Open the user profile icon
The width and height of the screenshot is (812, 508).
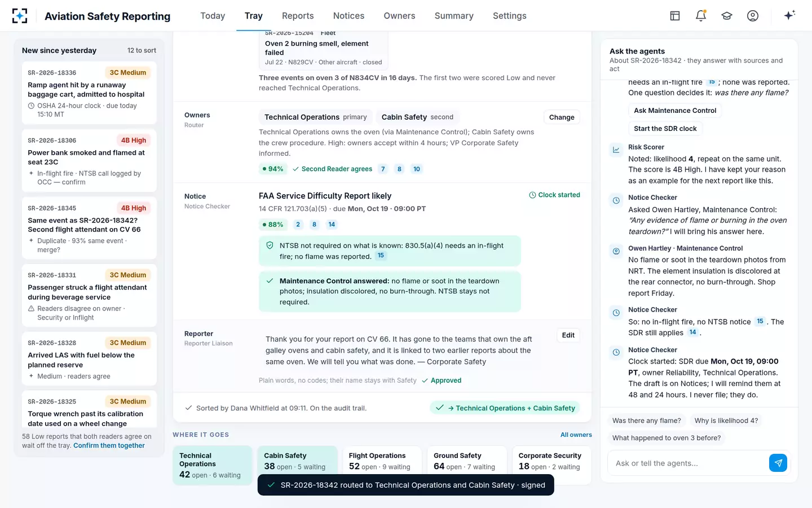(753, 16)
